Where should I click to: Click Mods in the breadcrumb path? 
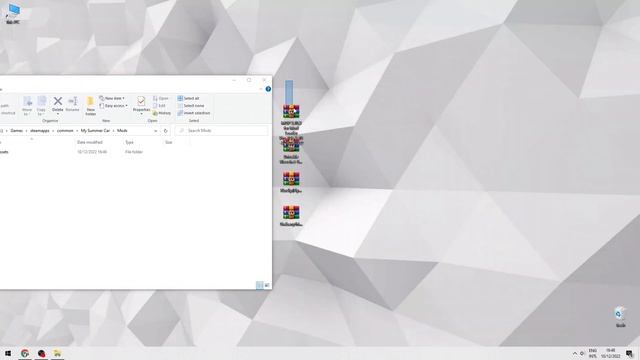122,131
